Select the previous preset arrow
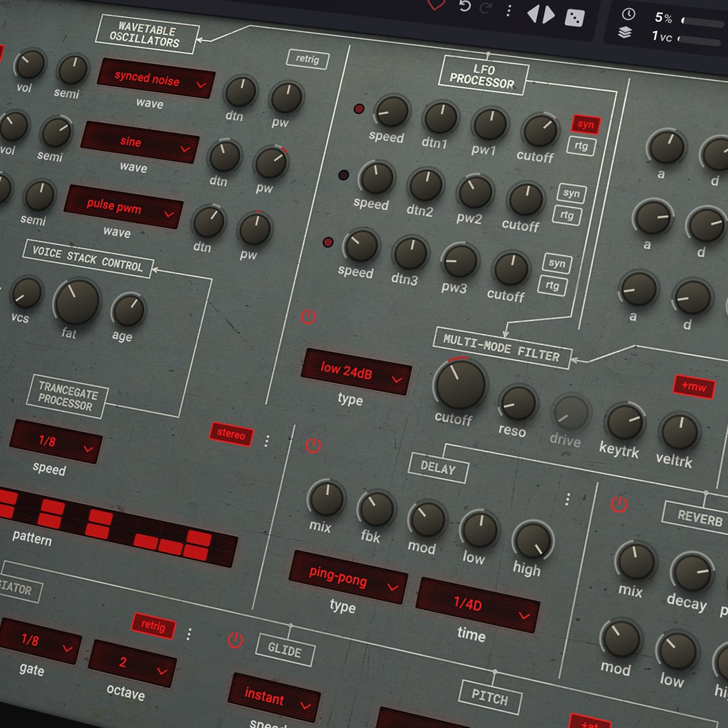 click(533, 13)
